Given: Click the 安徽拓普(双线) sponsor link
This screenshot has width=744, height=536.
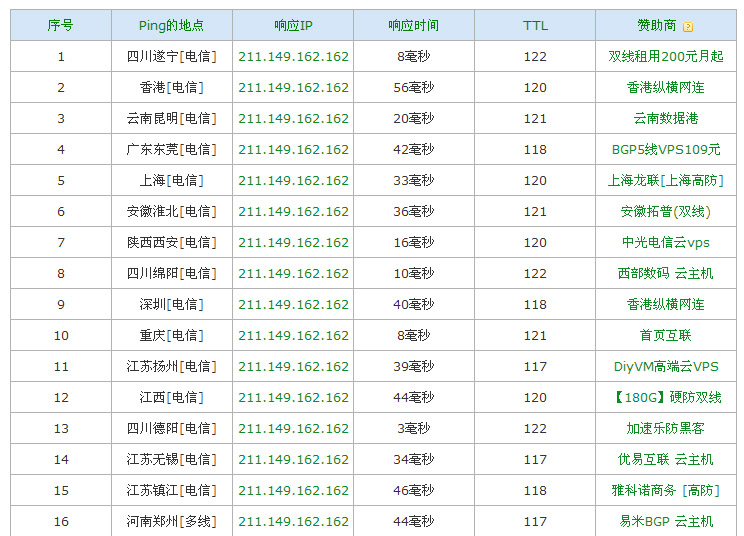Looking at the screenshot, I should (x=665, y=212).
